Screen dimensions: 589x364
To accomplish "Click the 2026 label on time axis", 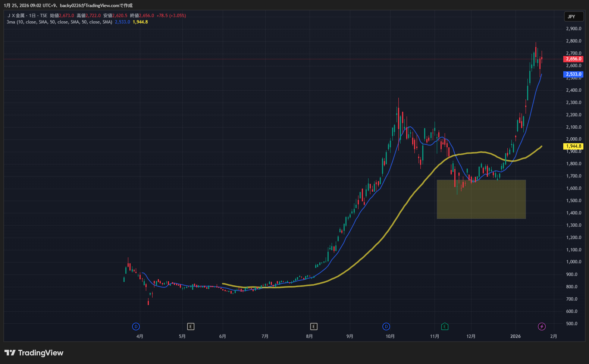I will point(515,336).
